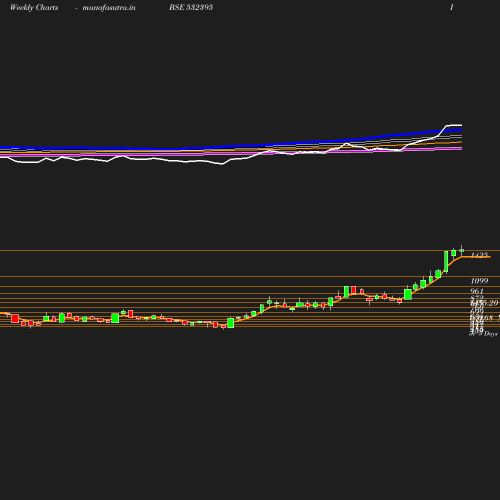Click the 'munafasutra.in' site label
This screenshot has height=500, width=500.
[109, 8]
